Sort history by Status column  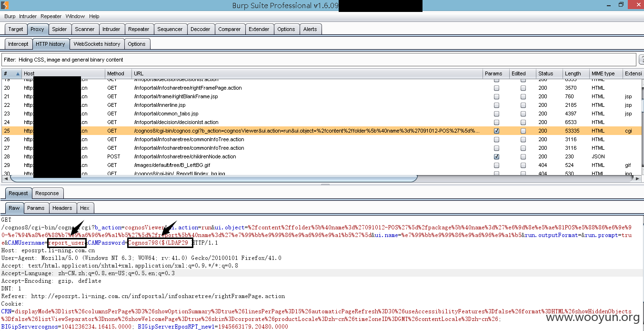coord(549,73)
